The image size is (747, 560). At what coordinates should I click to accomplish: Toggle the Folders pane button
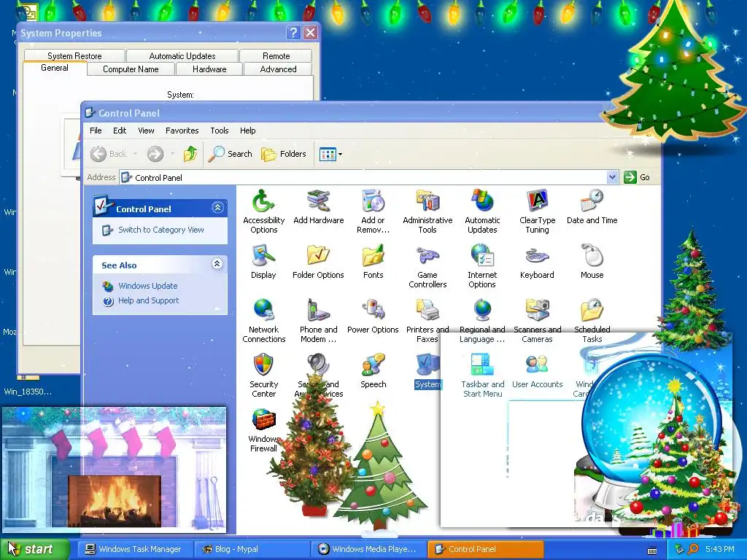[x=284, y=154]
